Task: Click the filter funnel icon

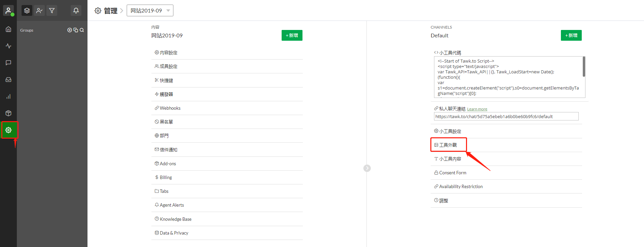Action: coord(52,10)
